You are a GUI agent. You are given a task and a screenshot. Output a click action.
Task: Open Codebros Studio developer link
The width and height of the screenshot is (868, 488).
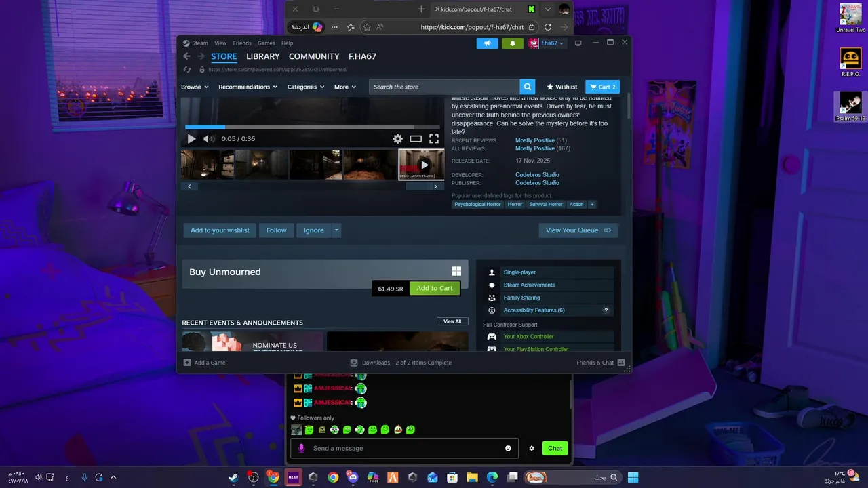coord(537,175)
